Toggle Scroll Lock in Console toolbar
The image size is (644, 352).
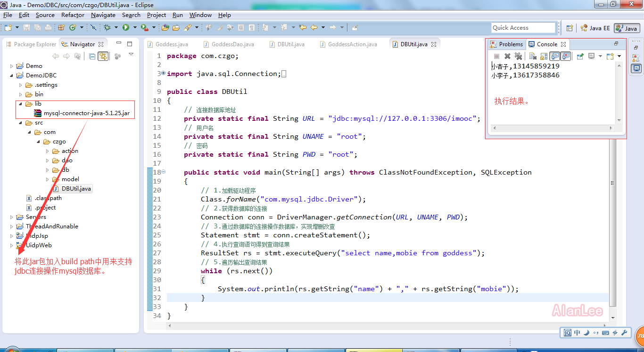[x=544, y=56]
